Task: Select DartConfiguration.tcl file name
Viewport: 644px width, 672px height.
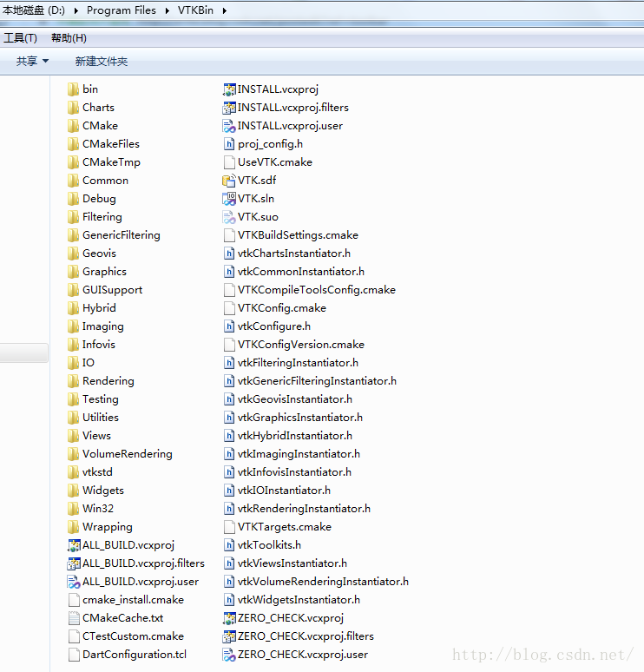Action: coord(135,655)
